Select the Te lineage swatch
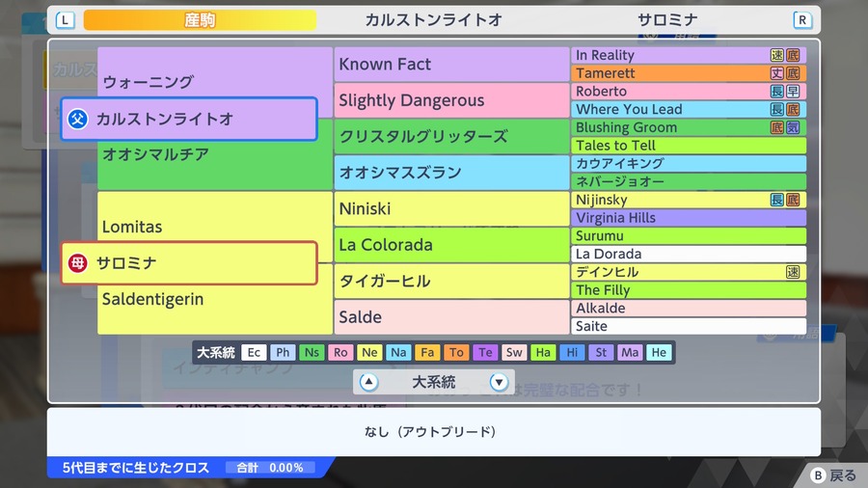The height and width of the screenshot is (488, 868). click(485, 352)
